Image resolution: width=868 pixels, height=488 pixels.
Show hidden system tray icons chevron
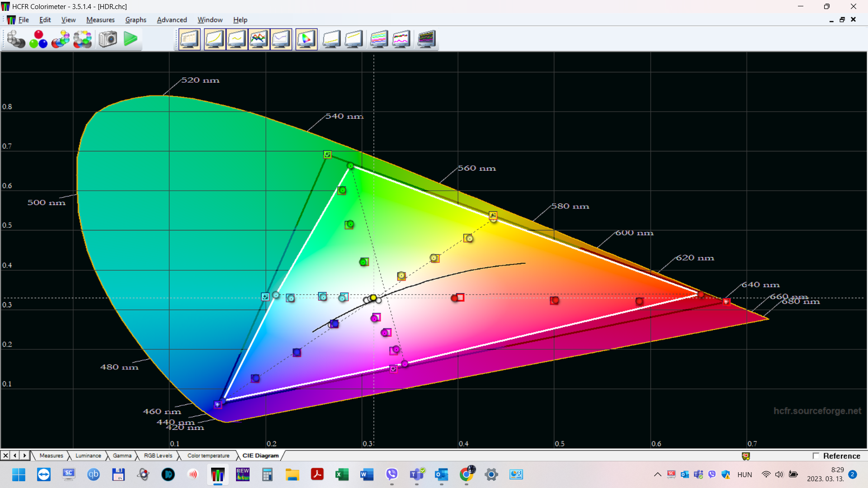click(658, 474)
